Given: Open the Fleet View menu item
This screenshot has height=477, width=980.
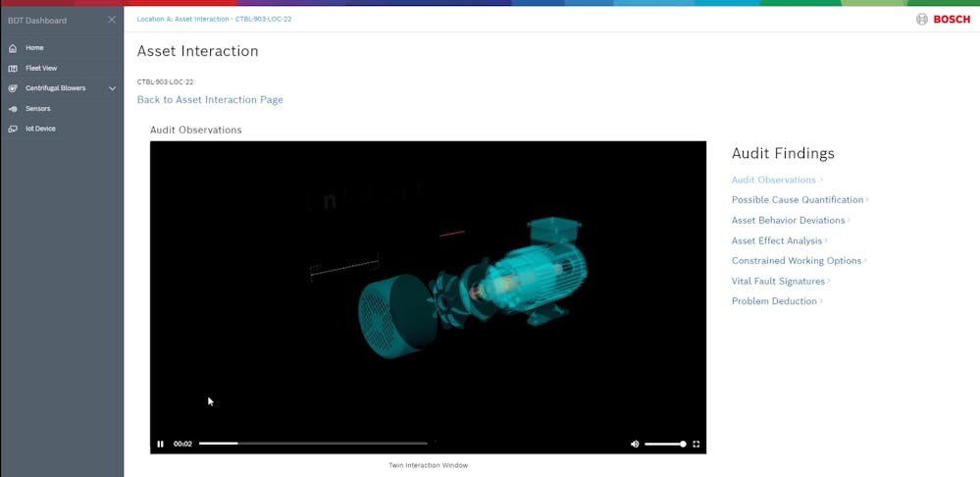Looking at the screenshot, I should [x=41, y=69].
